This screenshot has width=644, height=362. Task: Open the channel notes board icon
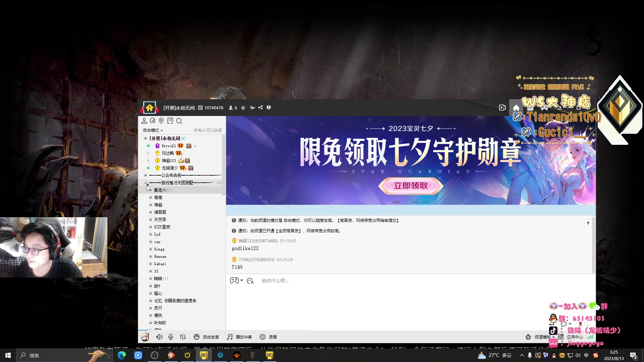pyautogui.click(x=170, y=121)
